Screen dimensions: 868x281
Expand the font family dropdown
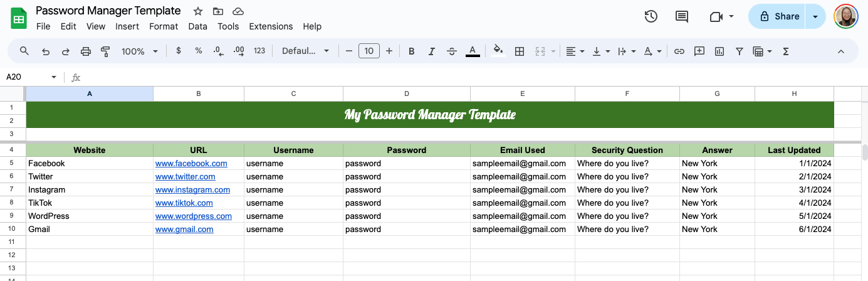point(305,51)
